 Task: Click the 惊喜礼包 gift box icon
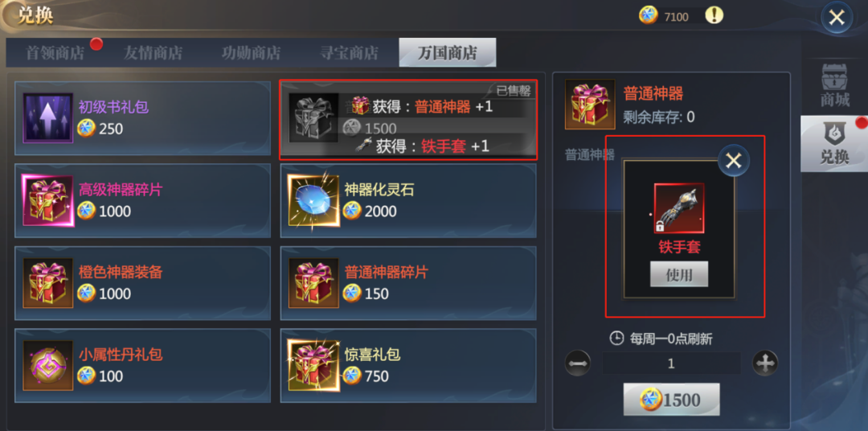point(313,365)
